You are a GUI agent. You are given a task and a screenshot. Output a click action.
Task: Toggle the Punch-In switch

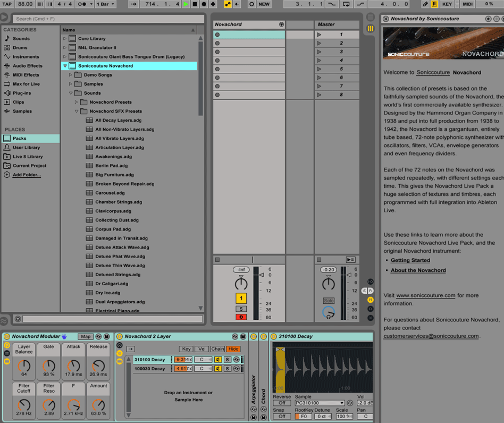[x=331, y=4]
